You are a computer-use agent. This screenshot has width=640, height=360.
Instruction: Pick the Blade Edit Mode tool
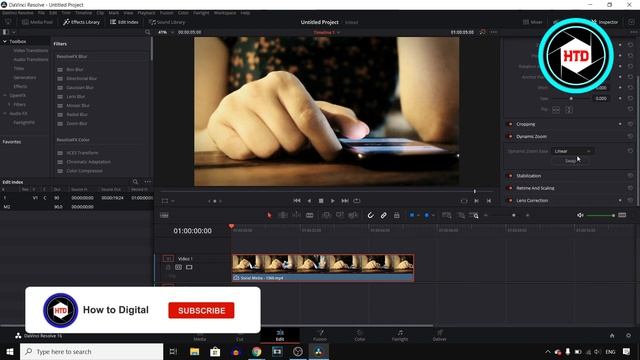click(x=310, y=215)
